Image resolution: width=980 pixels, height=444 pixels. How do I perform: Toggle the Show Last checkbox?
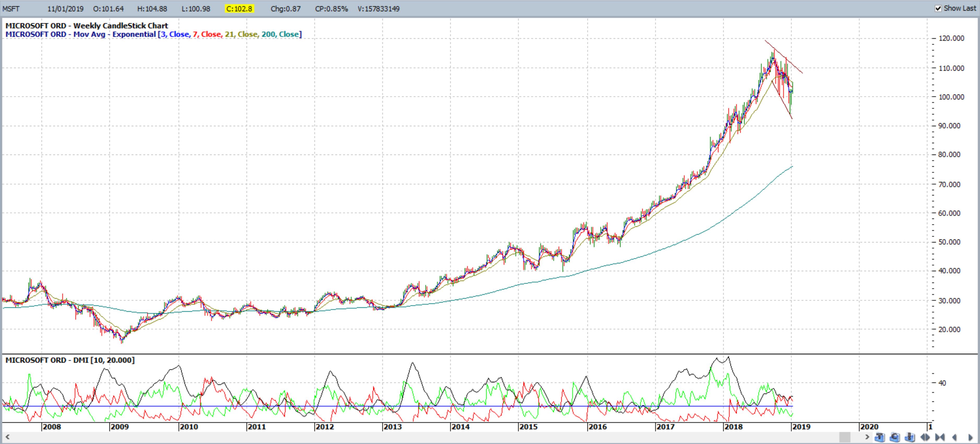click(938, 8)
